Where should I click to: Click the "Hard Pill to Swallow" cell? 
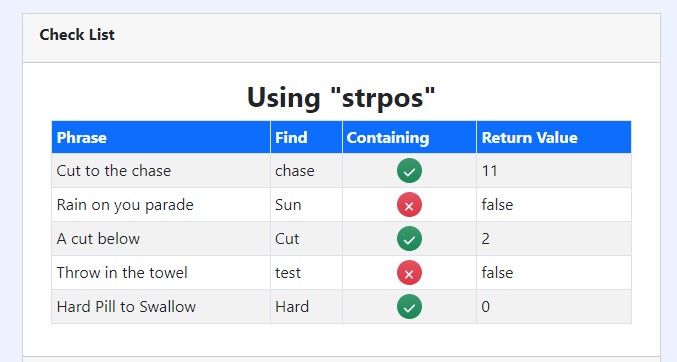click(x=161, y=307)
